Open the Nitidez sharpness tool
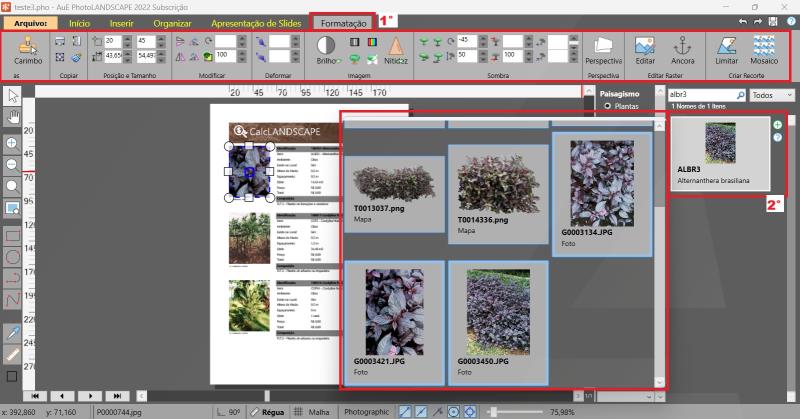 396,51
